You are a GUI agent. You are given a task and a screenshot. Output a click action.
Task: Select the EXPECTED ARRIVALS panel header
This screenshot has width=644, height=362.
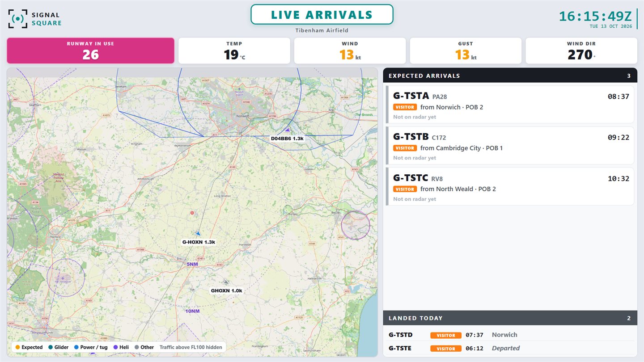tap(510, 76)
